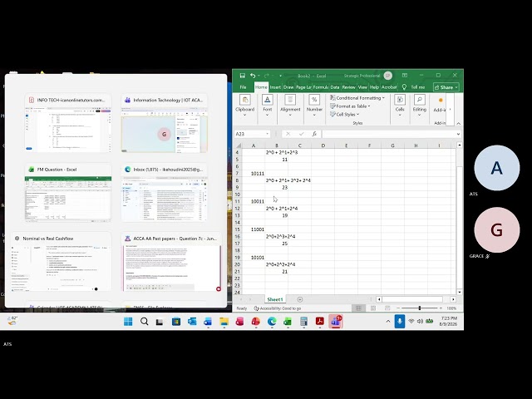Click the Cancel X icon in formula bar
Image resolution: width=532 pixels, height=399 pixels.
click(288, 134)
